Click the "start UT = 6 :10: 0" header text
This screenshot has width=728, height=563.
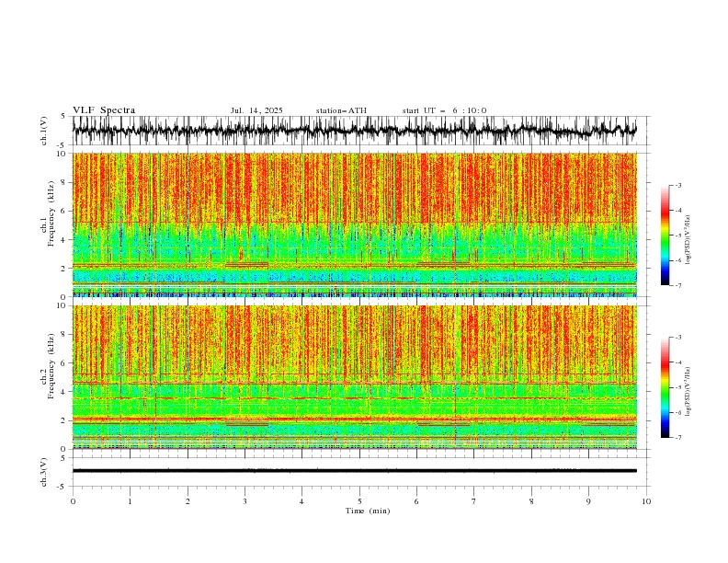(x=444, y=110)
